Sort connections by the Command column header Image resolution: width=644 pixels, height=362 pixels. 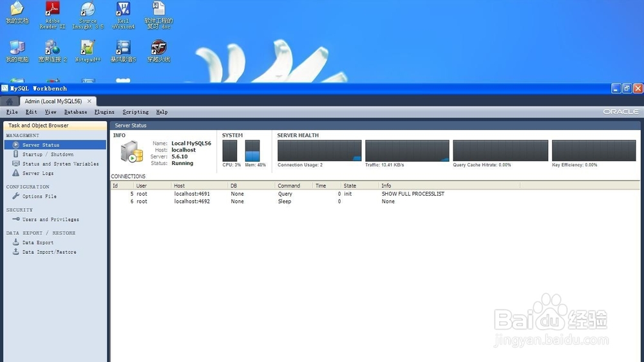pos(293,186)
